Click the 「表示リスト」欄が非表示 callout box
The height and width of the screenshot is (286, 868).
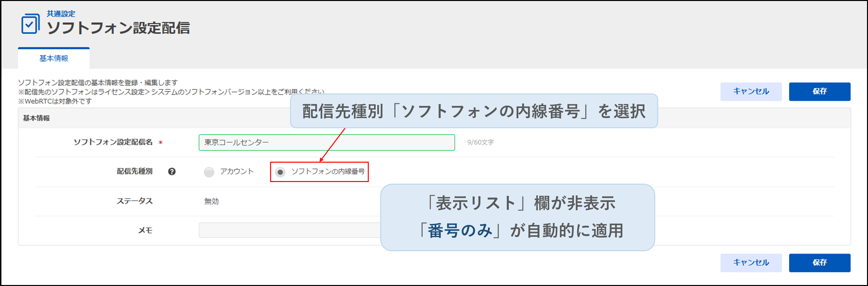517,217
